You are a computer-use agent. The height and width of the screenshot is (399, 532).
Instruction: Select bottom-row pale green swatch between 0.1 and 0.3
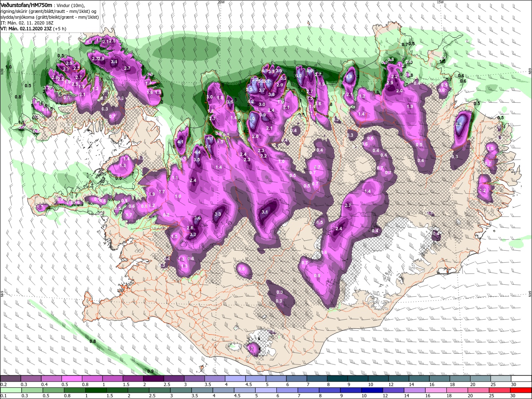(x=10, y=390)
